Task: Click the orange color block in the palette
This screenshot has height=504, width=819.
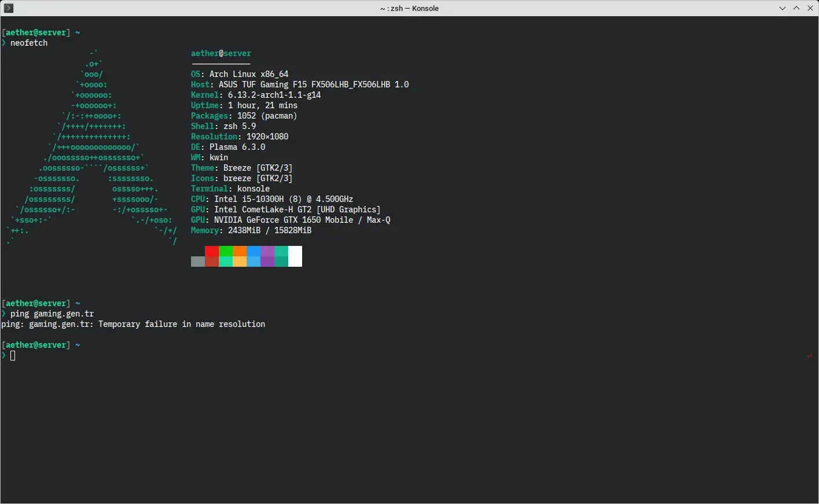Action: (x=240, y=251)
